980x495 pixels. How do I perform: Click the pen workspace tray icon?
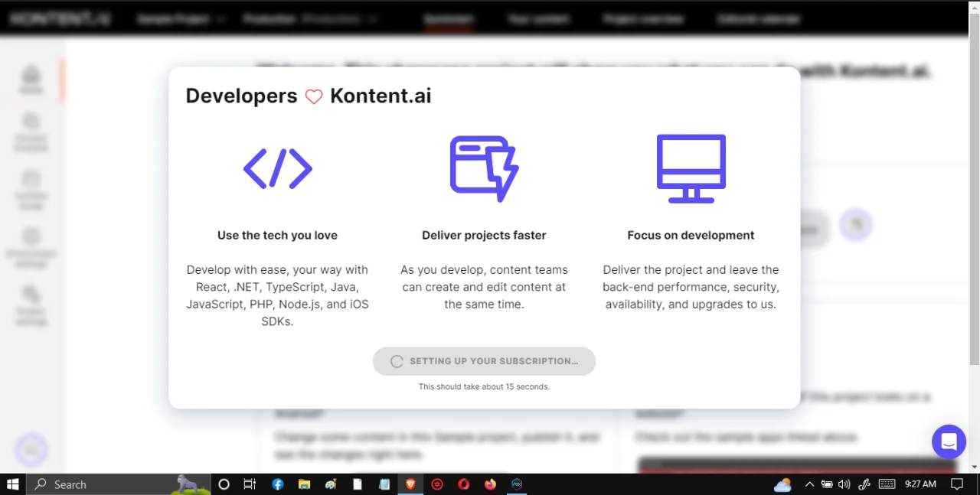[x=865, y=484]
